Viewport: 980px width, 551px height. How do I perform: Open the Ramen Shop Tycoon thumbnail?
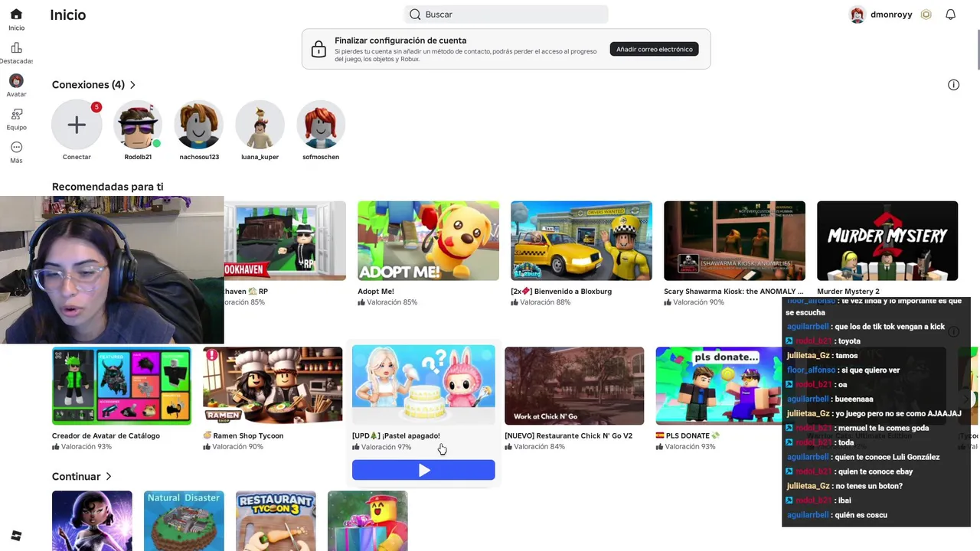point(273,386)
